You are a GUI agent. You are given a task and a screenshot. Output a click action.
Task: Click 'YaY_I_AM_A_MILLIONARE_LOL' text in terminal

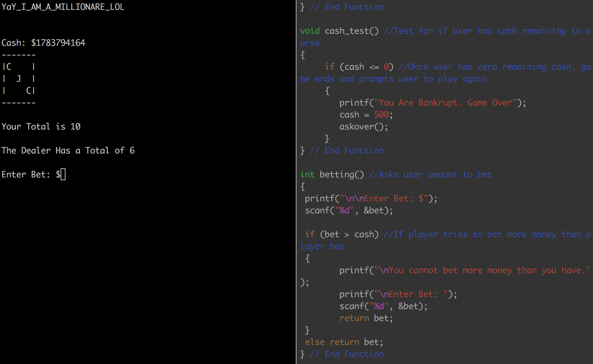(x=63, y=7)
